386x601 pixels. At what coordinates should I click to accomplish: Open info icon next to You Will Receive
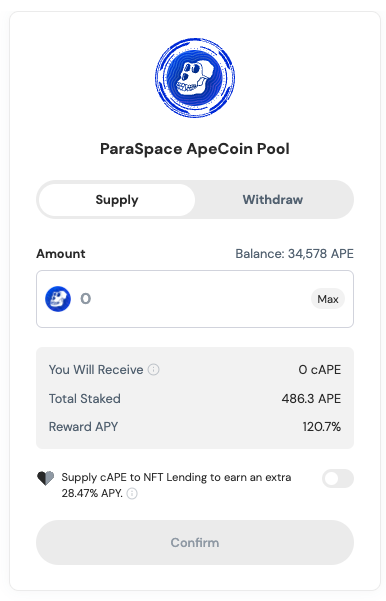[153, 369]
